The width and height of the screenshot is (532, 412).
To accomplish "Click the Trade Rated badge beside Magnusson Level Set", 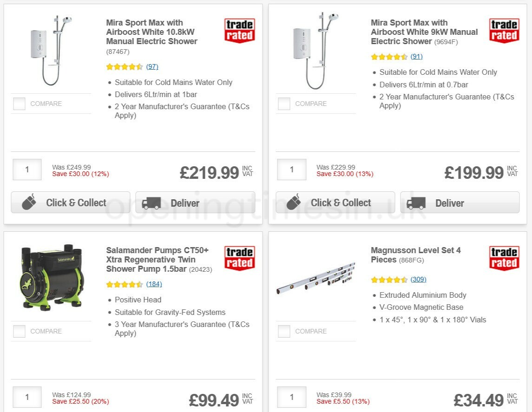I will (x=504, y=259).
